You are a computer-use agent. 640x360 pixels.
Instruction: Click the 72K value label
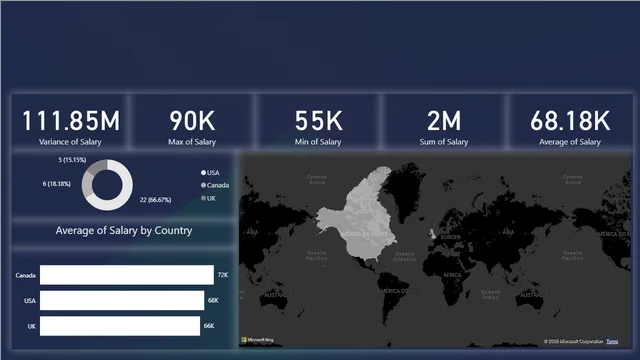coord(223,275)
